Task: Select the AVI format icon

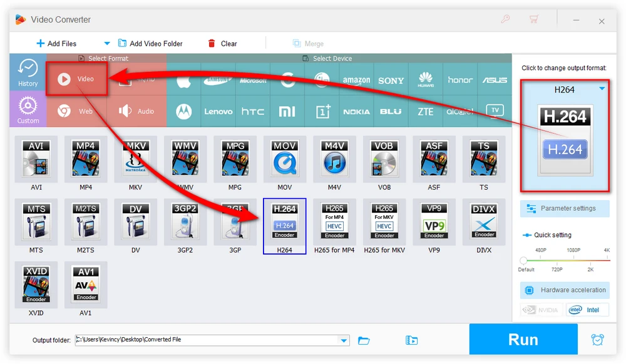Action: [x=36, y=159]
